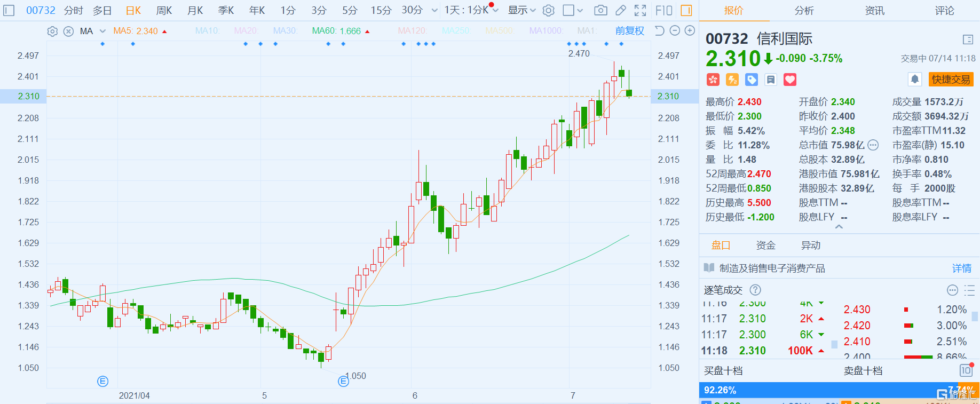
Task: Switch to 分时 intraday view
Action: pos(74,10)
